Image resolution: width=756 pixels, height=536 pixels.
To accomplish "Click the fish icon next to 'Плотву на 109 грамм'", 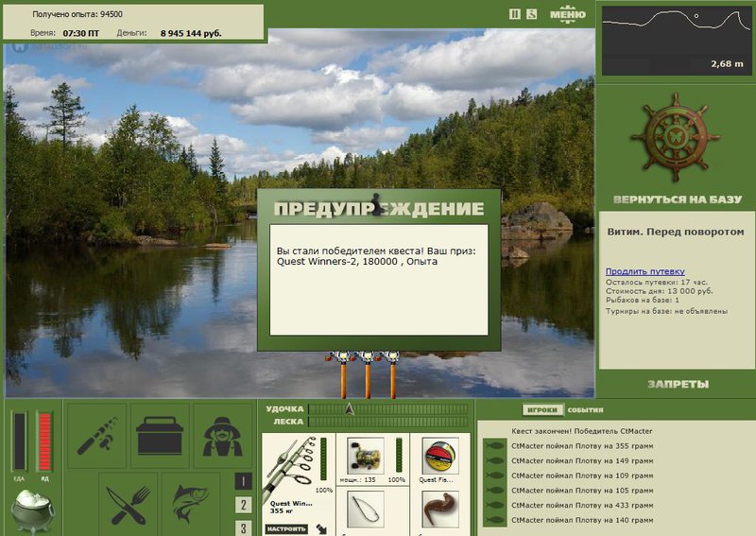I will tap(494, 475).
